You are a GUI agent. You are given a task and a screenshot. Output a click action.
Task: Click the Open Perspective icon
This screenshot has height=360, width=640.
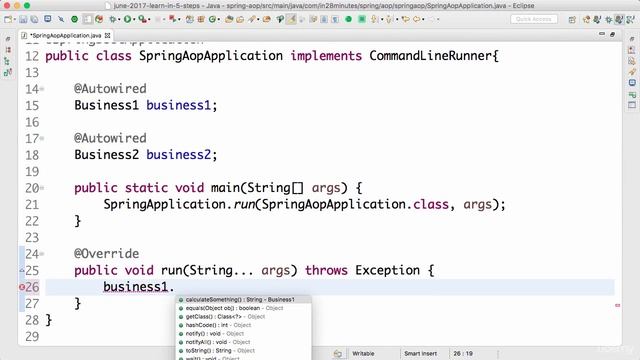[572, 19]
